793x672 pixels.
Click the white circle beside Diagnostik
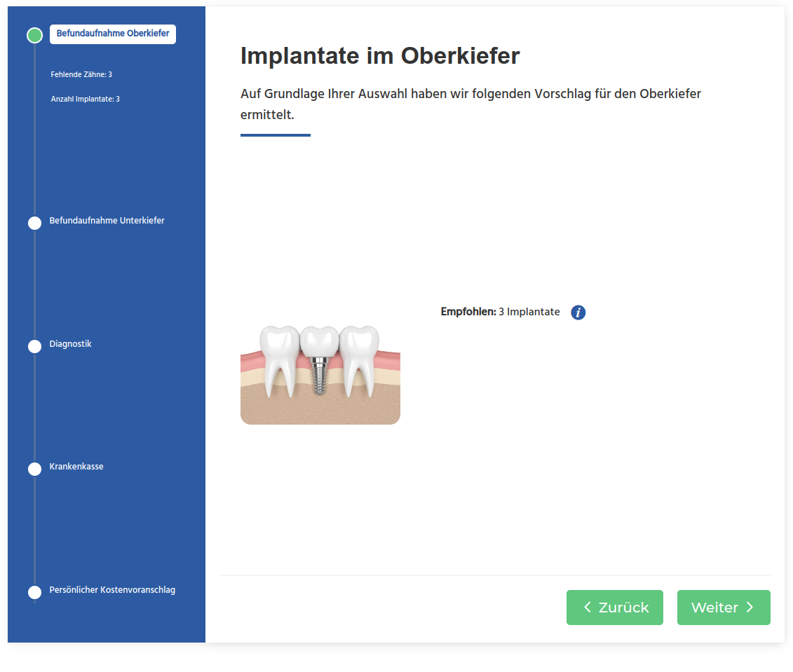point(34,346)
